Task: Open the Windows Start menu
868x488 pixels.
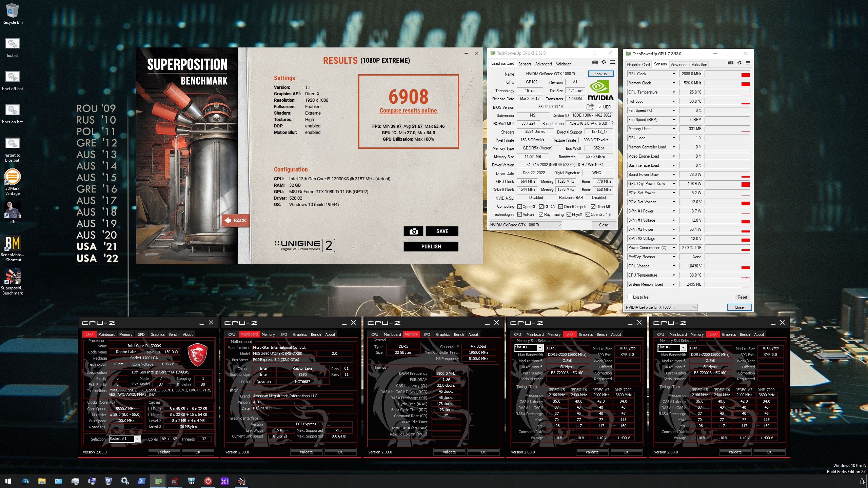Action: 8,481
